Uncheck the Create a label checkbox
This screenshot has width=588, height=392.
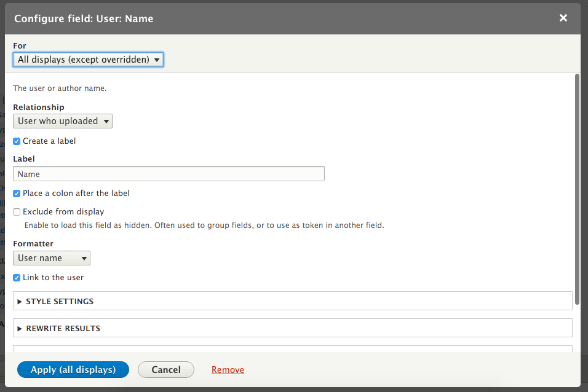tap(17, 141)
